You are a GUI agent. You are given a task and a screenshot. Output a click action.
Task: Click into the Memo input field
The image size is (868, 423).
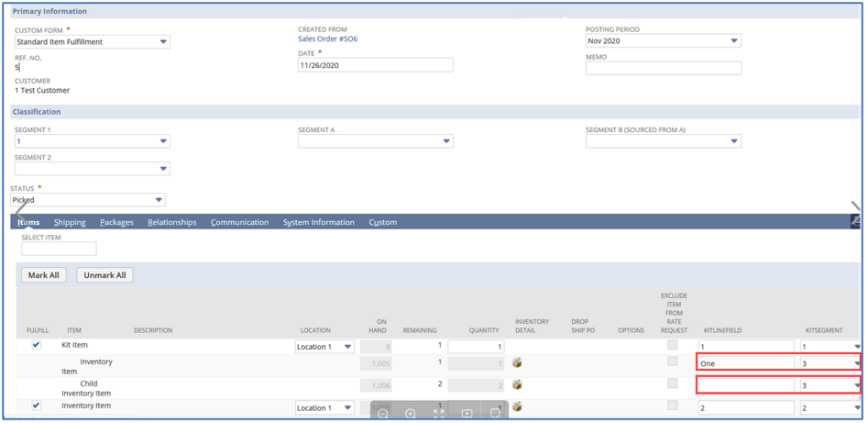tap(663, 68)
